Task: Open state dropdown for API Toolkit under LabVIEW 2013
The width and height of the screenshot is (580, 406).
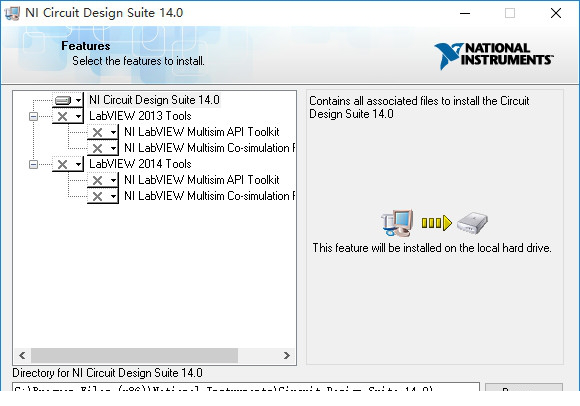Action: (x=102, y=132)
